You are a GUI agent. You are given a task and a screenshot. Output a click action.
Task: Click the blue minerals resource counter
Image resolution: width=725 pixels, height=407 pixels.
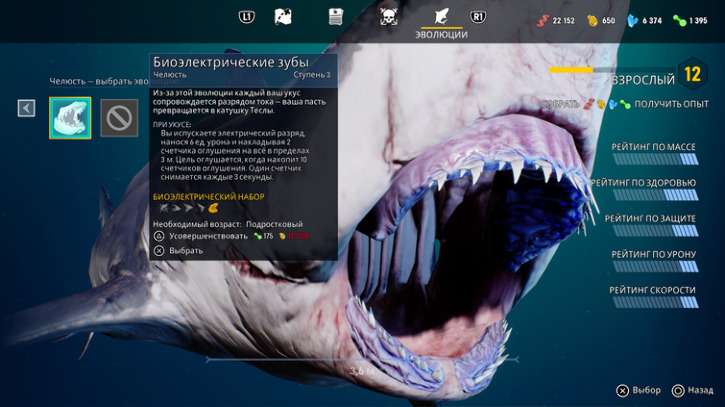click(x=645, y=20)
